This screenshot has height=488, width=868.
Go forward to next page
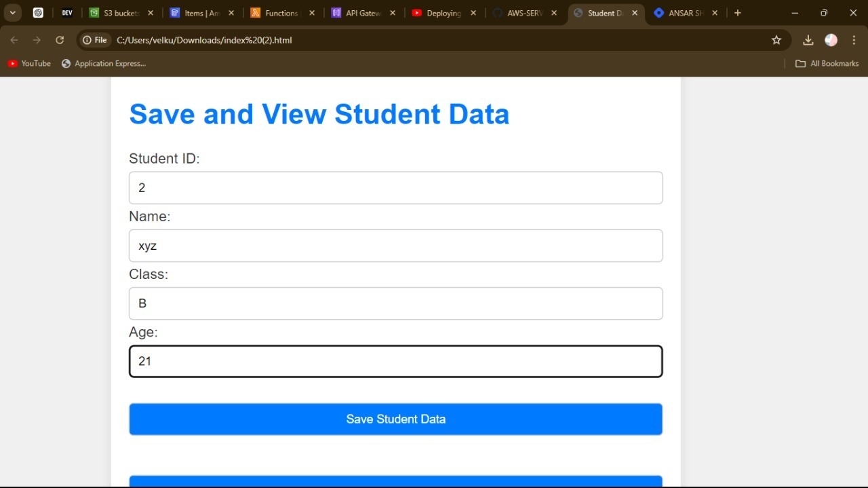(x=37, y=40)
